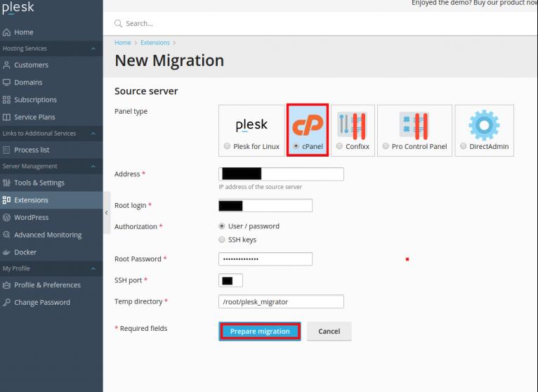Collapse the Hosting Services section
The width and height of the screenshot is (538, 392).
(x=93, y=48)
